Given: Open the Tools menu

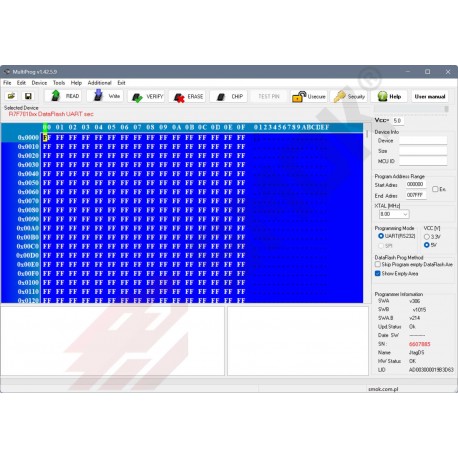Looking at the screenshot, I should tap(59, 83).
